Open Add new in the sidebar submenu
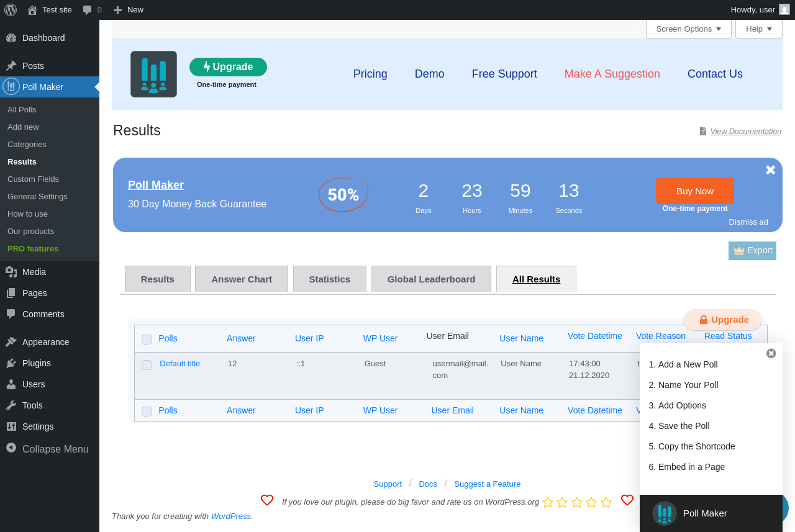The width and height of the screenshot is (795, 532). (23, 127)
